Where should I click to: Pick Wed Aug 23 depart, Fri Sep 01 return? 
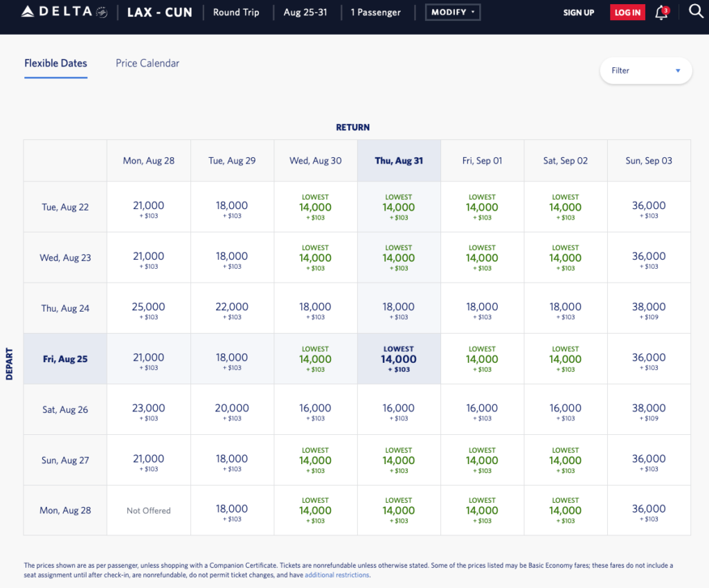[482, 258]
